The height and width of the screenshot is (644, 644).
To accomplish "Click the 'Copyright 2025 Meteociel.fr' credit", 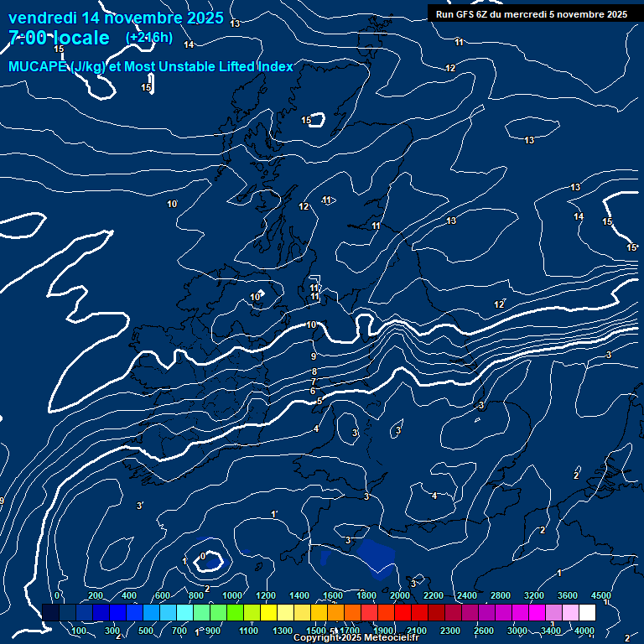I will tap(356, 637).
